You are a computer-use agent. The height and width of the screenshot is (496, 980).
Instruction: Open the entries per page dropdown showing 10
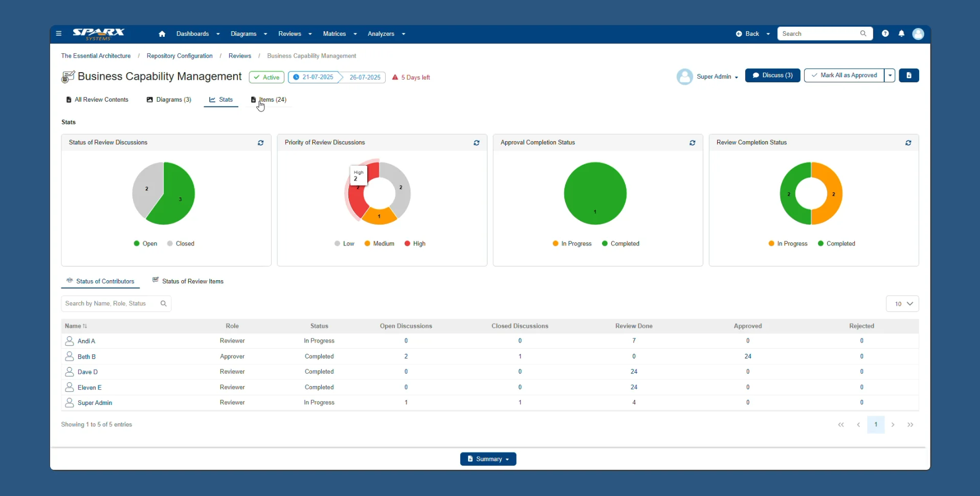[902, 303]
